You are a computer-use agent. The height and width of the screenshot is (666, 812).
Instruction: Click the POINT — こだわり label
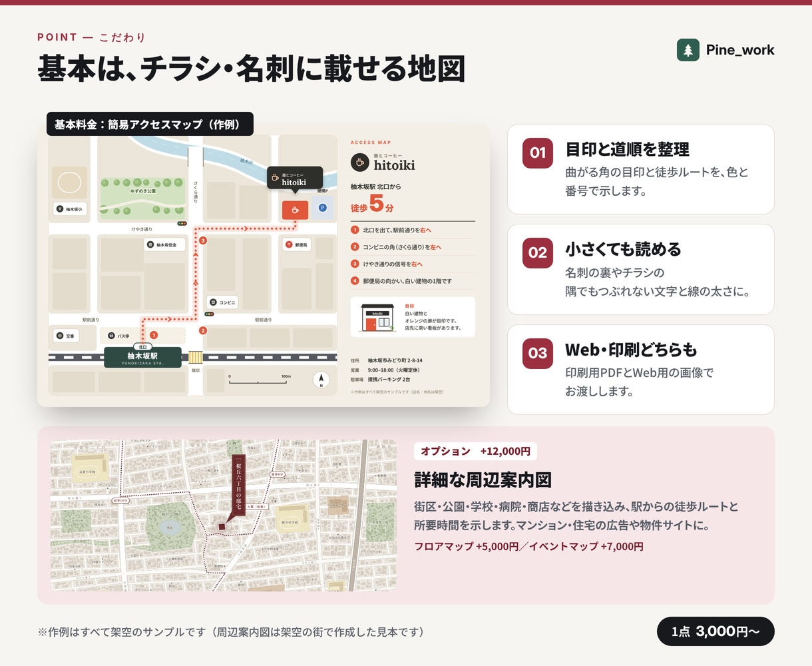(91, 37)
